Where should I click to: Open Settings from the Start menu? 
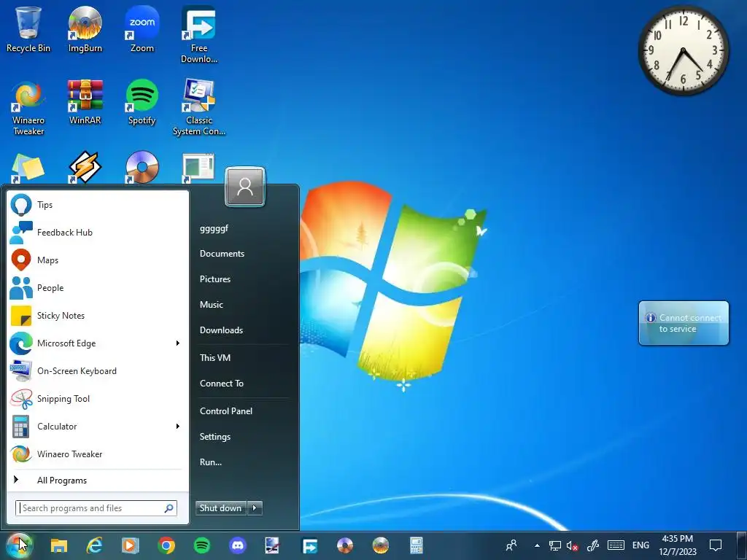[x=215, y=437]
